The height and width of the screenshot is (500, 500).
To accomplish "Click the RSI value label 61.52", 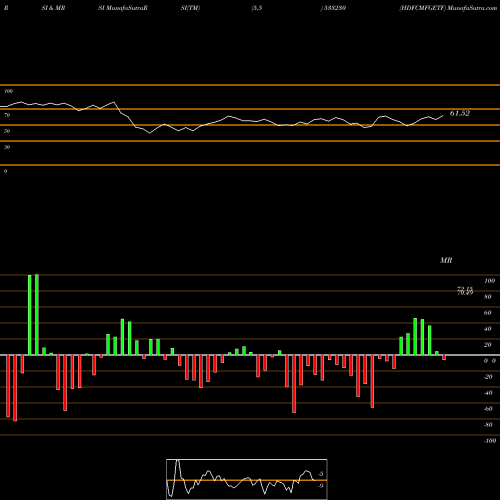I will (x=460, y=113).
